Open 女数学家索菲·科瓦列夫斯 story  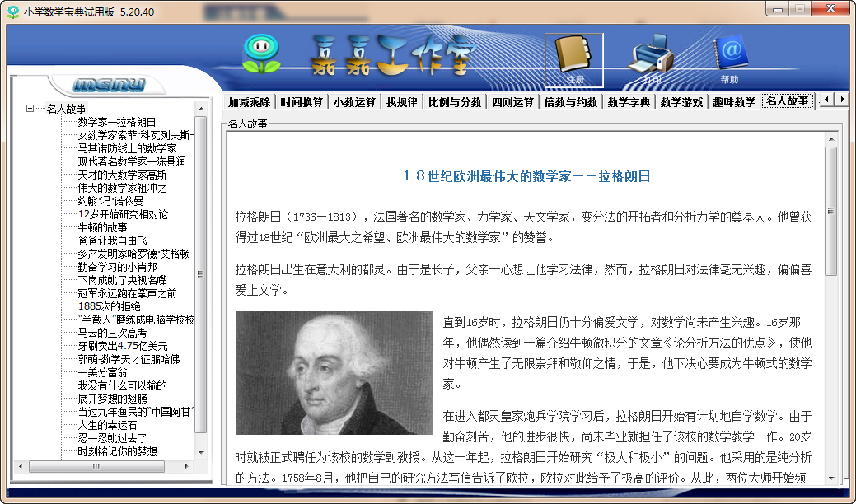[x=136, y=135]
